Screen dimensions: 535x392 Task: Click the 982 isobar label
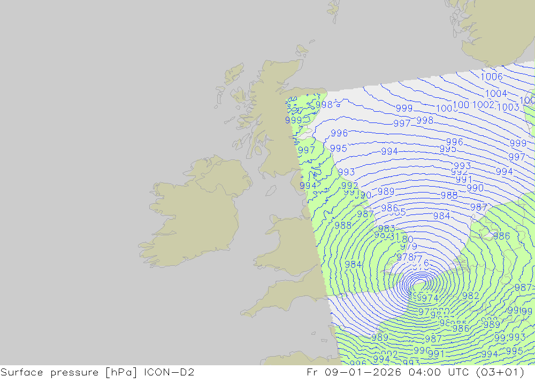[x=471, y=296]
